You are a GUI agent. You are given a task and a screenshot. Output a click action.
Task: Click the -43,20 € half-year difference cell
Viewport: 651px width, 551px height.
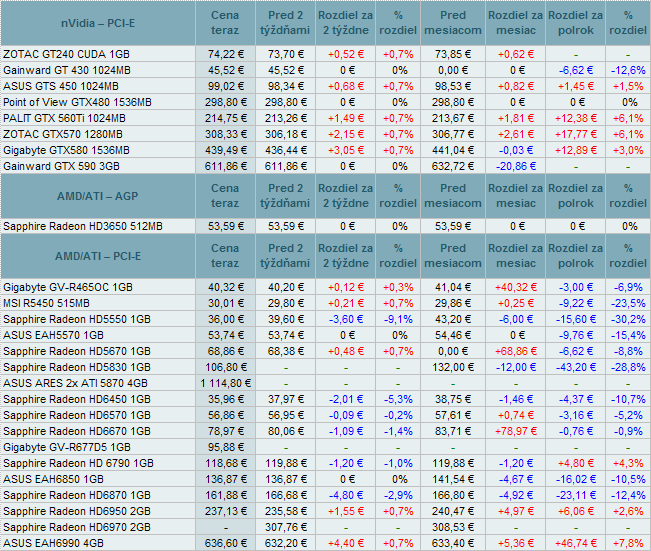tap(575, 367)
